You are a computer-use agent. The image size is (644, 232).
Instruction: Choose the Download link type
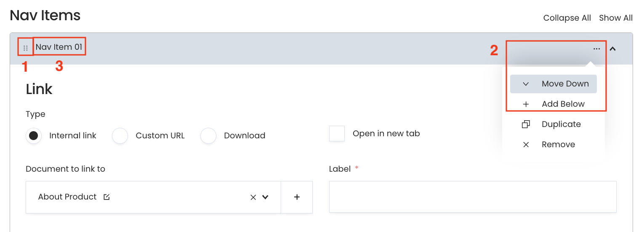point(208,136)
